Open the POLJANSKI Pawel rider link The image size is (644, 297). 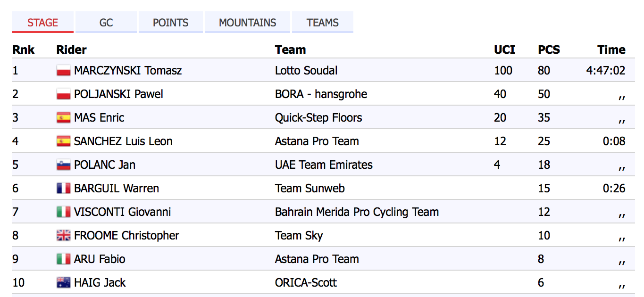click(118, 94)
